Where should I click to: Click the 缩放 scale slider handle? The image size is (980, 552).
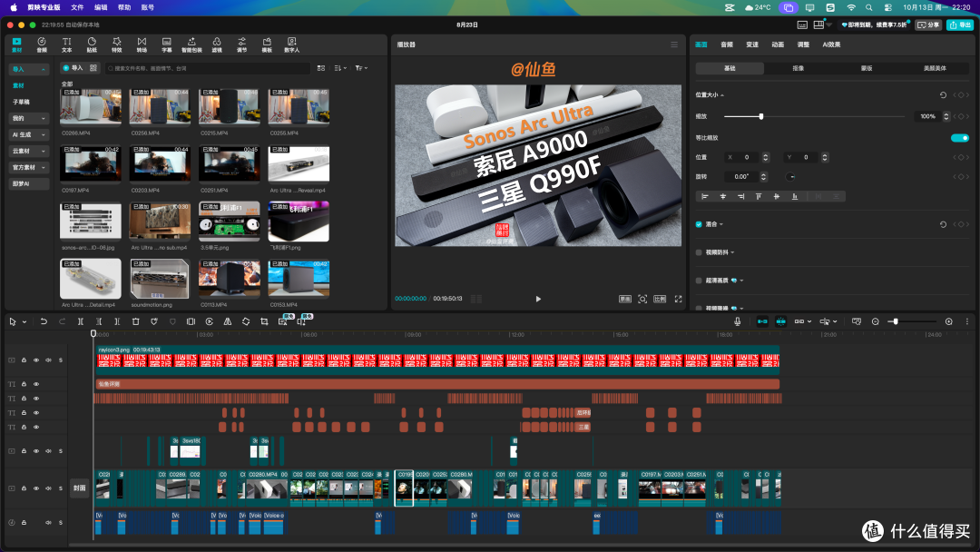pyautogui.click(x=760, y=116)
